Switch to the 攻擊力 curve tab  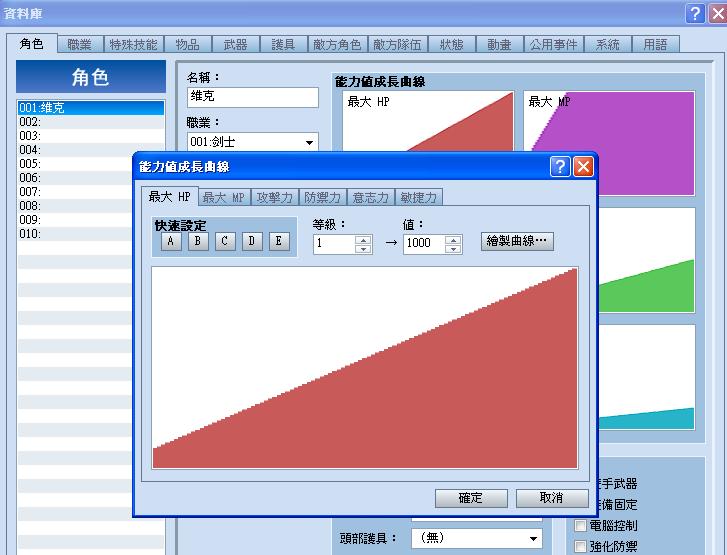pyautogui.click(x=275, y=198)
